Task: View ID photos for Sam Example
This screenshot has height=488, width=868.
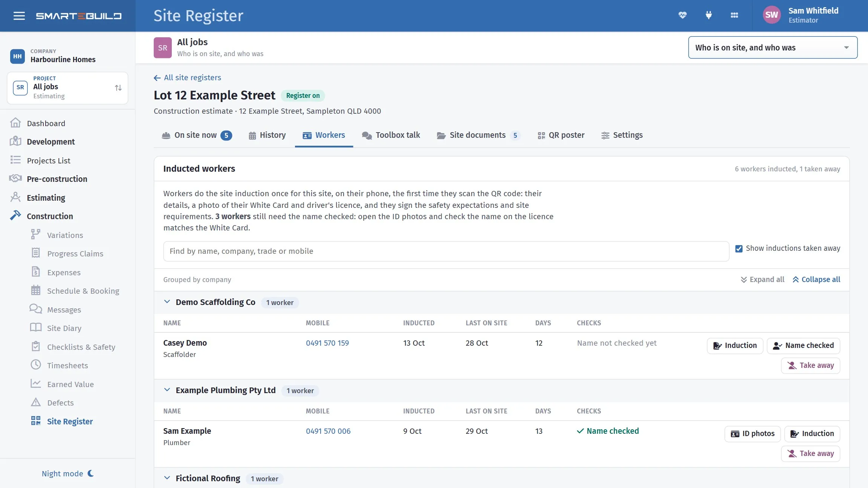Action: [753, 434]
